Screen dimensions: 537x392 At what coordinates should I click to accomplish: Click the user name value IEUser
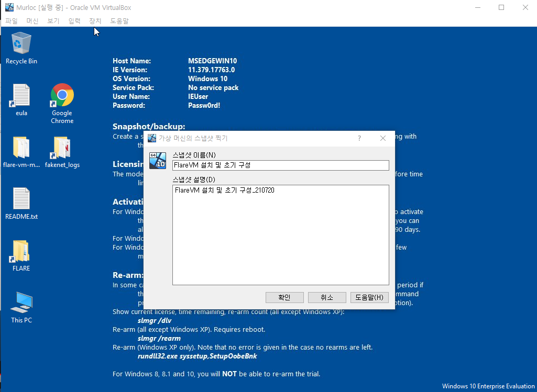[x=198, y=96]
